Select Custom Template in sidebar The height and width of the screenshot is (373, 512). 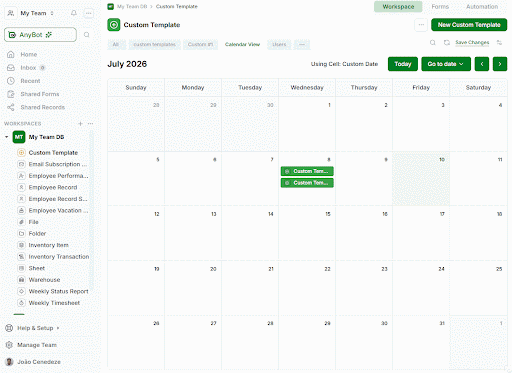point(53,153)
